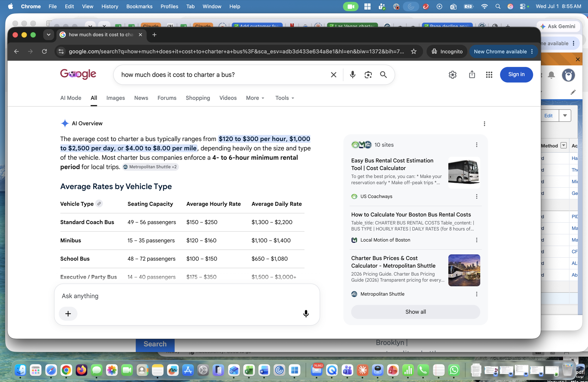Screen dimensions: 588x382
Task: Select the Forums tab
Action: coord(167,98)
